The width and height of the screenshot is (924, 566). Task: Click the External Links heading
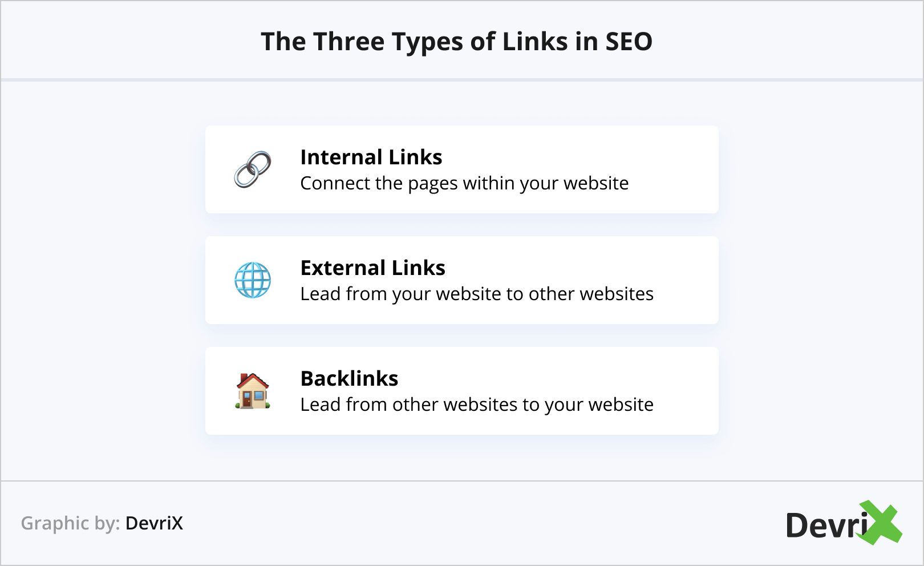pyautogui.click(x=372, y=268)
